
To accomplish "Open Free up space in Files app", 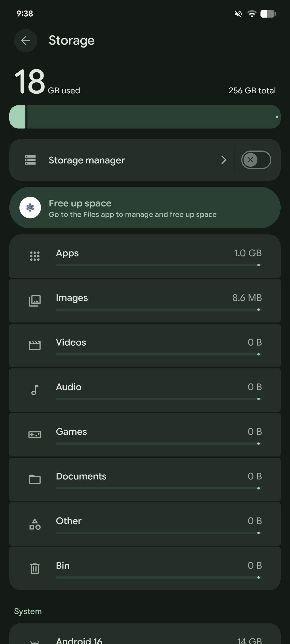I will [x=145, y=208].
